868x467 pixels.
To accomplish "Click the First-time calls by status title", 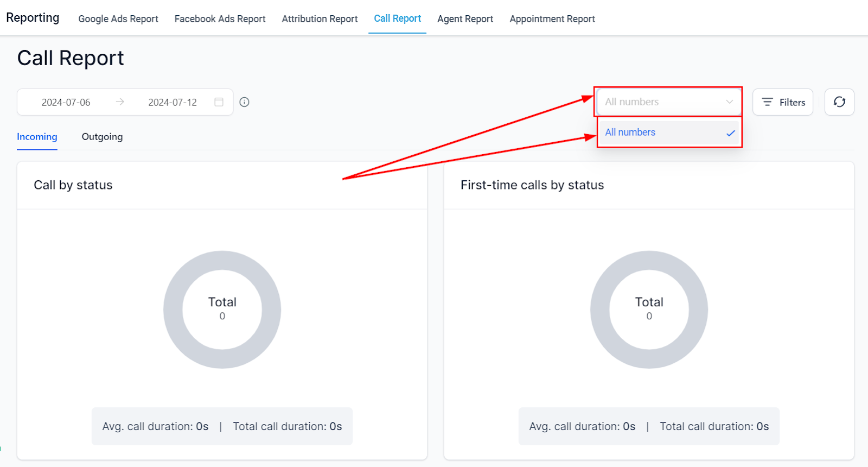I will 532,185.
